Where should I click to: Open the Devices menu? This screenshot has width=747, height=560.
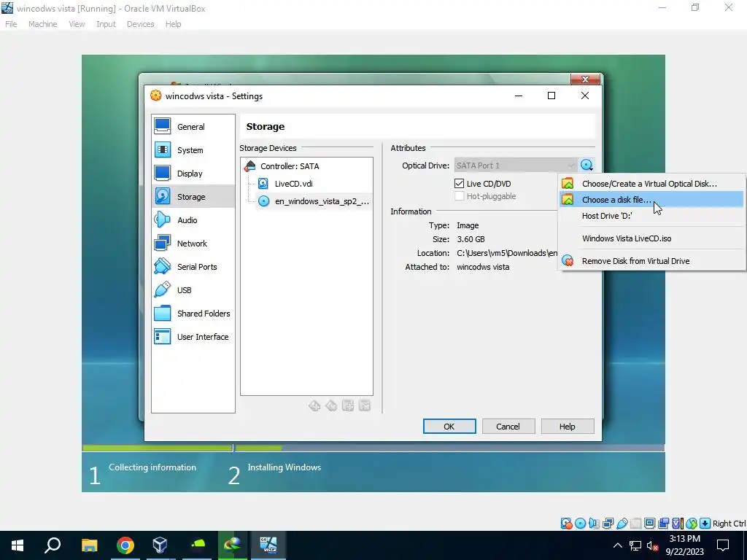[141, 24]
